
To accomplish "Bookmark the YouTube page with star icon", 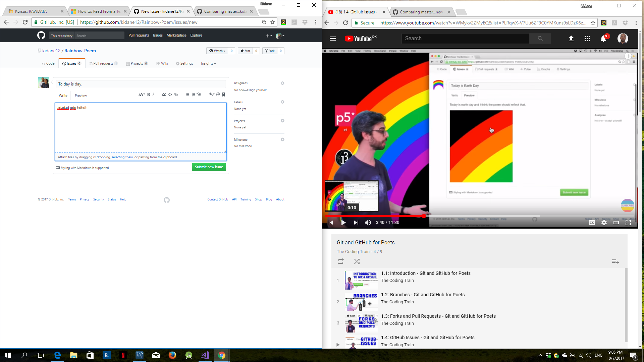I will pos(593,23).
